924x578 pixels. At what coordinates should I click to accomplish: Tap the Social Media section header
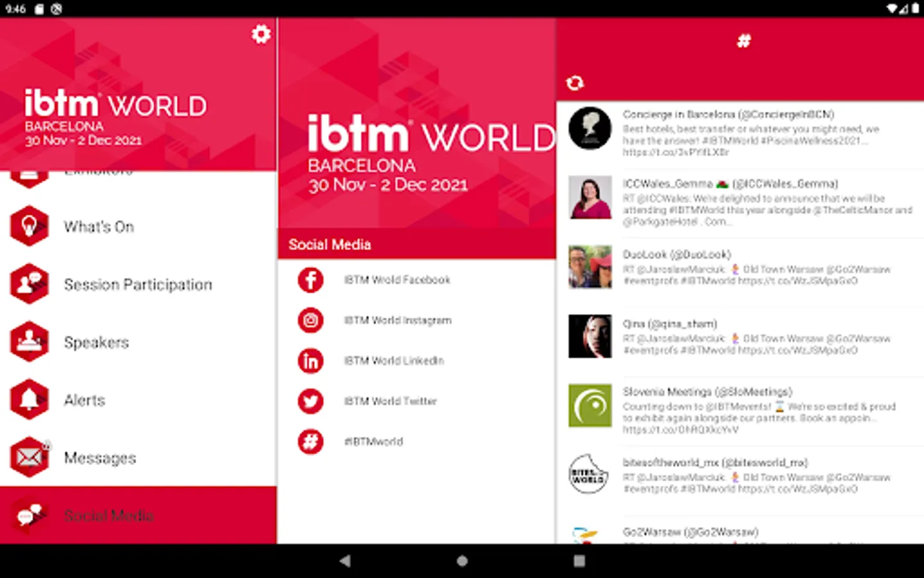(416, 244)
